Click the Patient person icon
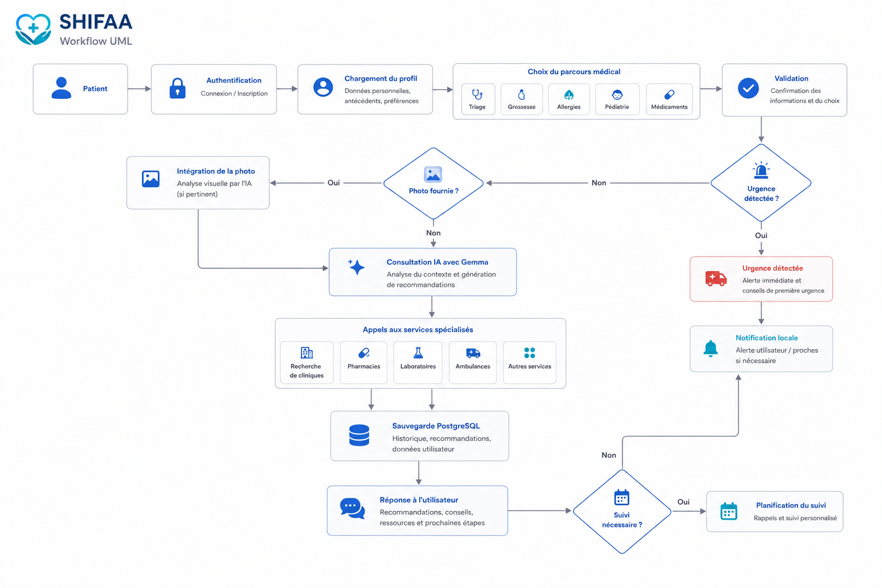This screenshot has width=882, height=588. point(61,88)
